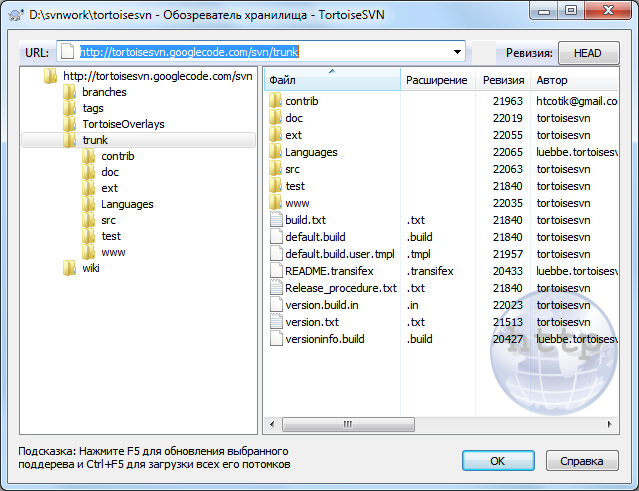Select contrib under trunk in tree

click(x=118, y=156)
